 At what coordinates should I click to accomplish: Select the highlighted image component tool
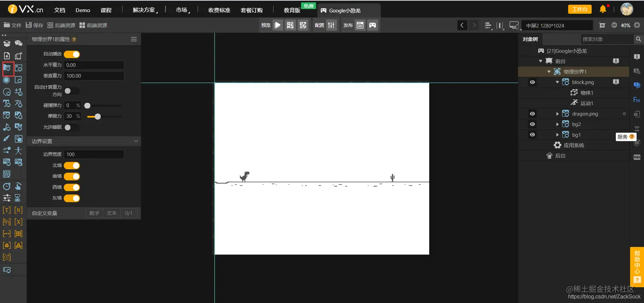pos(7,68)
